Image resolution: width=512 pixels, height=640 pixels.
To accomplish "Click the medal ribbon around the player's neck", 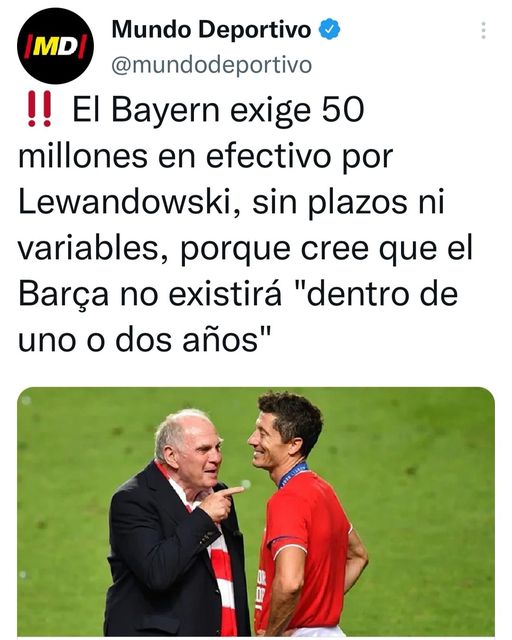I will pos(292,474).
